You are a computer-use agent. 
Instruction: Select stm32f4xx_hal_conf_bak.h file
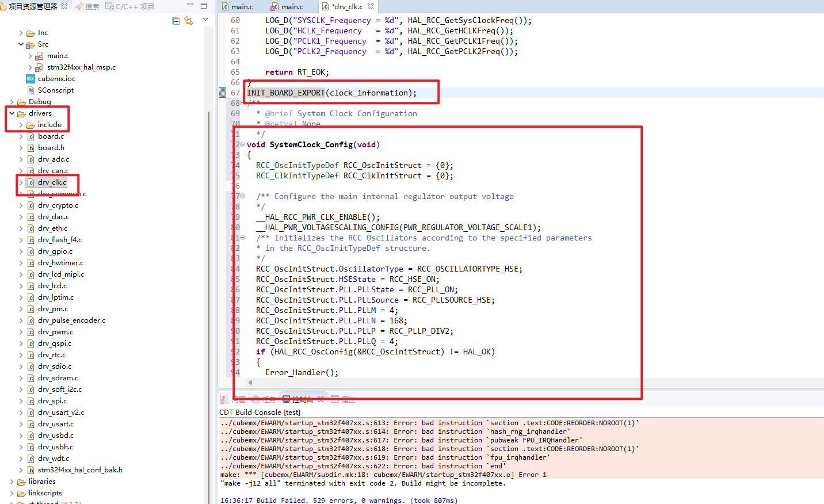tap(81, 470)
